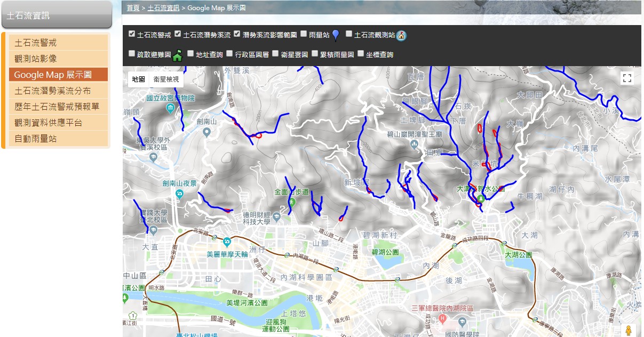Enable the 衛星雲圖 checkbox
This screenshot has width=644, height=337.
click(x=275, y=53)
